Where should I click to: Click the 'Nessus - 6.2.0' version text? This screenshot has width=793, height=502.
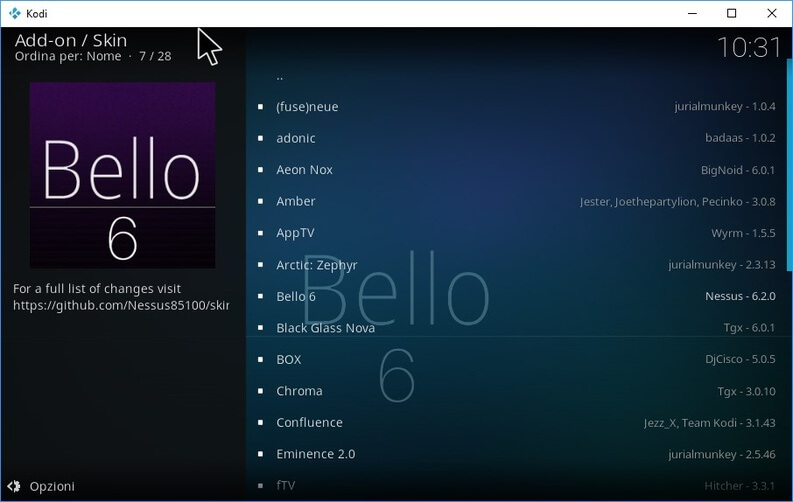740,296
